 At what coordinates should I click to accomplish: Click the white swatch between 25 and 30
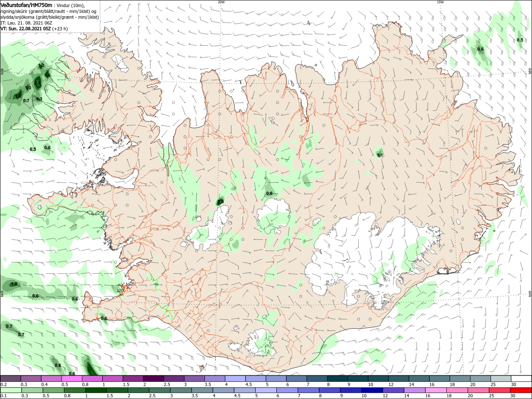(500, 379)
